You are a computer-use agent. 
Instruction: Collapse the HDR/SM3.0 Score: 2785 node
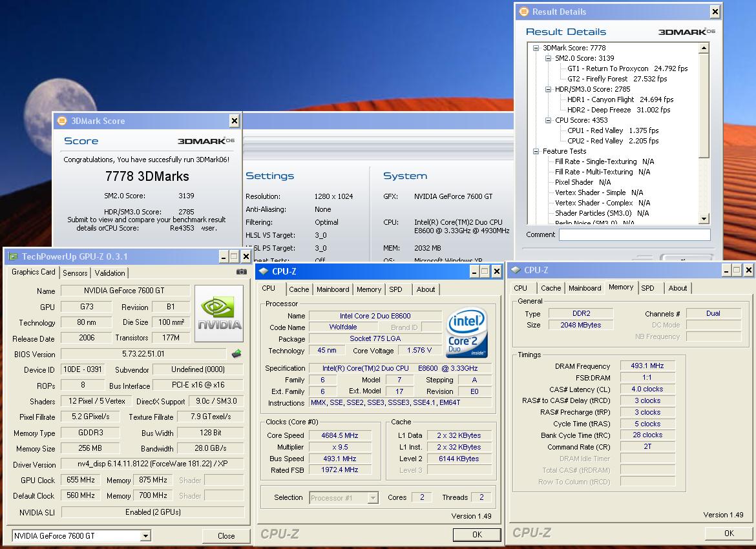[x=548, y=89]
